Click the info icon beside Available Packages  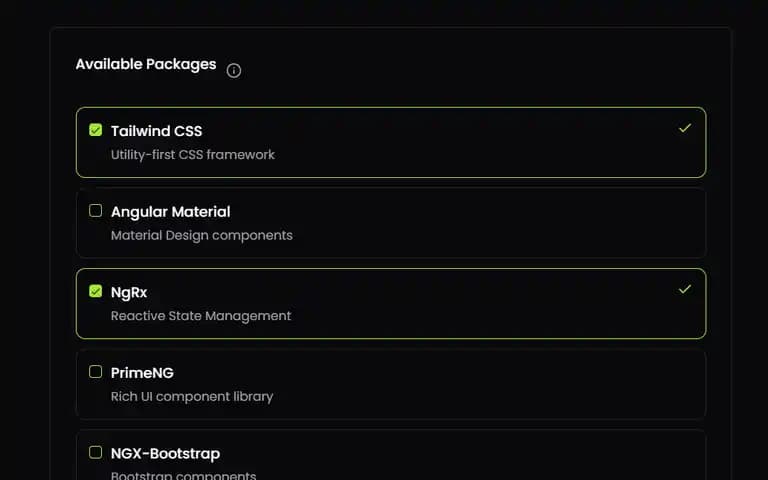click(x=234, y=71)
